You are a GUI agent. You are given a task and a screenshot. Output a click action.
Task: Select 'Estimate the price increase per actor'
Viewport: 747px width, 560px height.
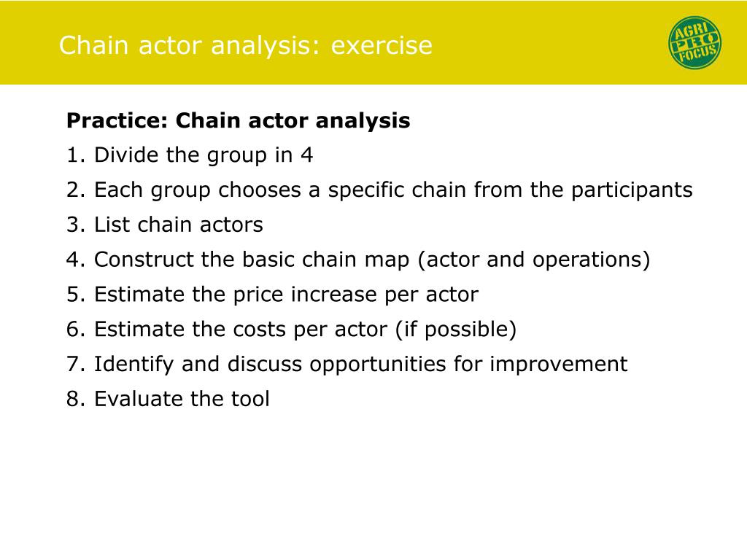click(273, 295)
